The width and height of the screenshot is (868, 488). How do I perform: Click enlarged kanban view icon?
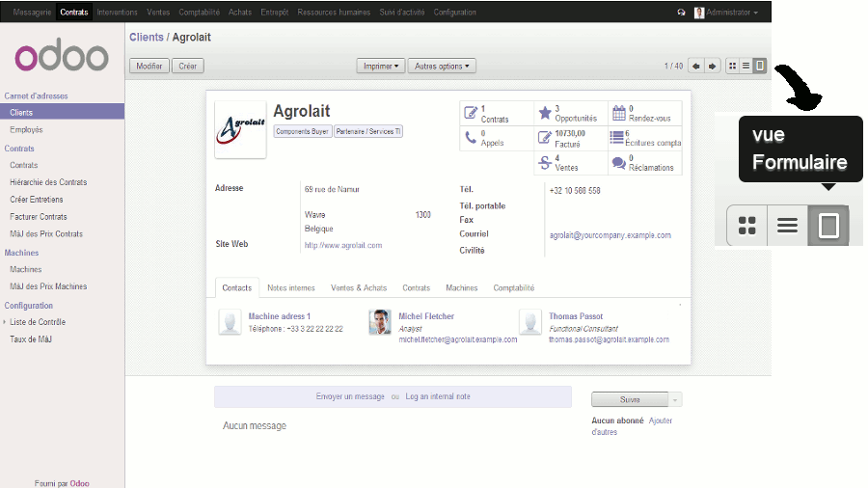click(746, 225)
